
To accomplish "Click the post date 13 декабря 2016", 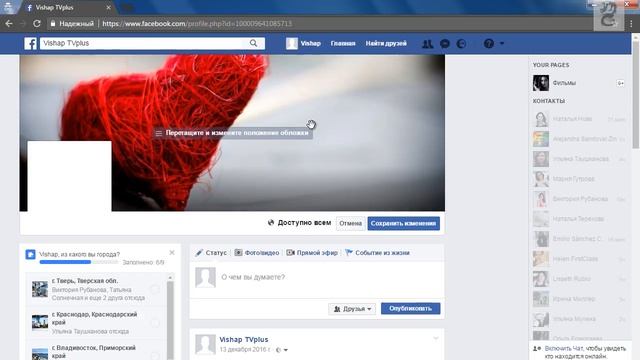I will [245, 350].
